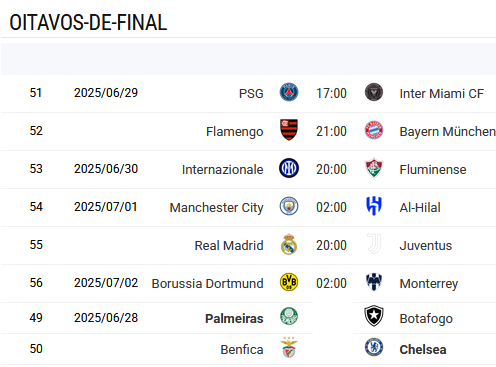496x367 pixels.
Task: Open the Chelsea club crest
Action: (x=374, y=347)
